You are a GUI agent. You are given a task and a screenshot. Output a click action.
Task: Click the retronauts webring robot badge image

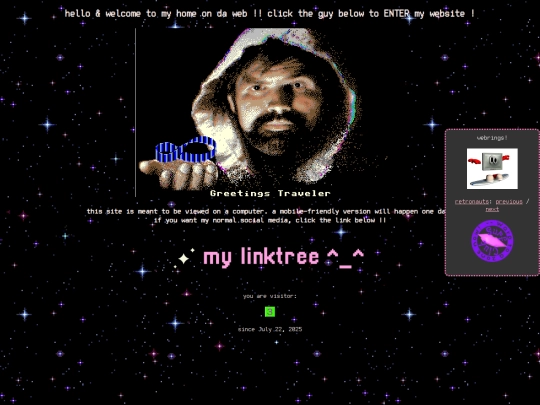492,169
